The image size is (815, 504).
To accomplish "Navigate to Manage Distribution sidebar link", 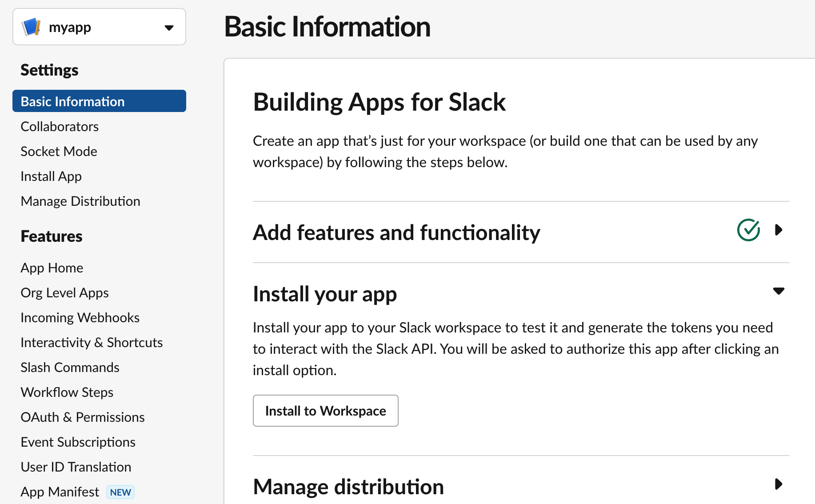I will click(80, 201).
